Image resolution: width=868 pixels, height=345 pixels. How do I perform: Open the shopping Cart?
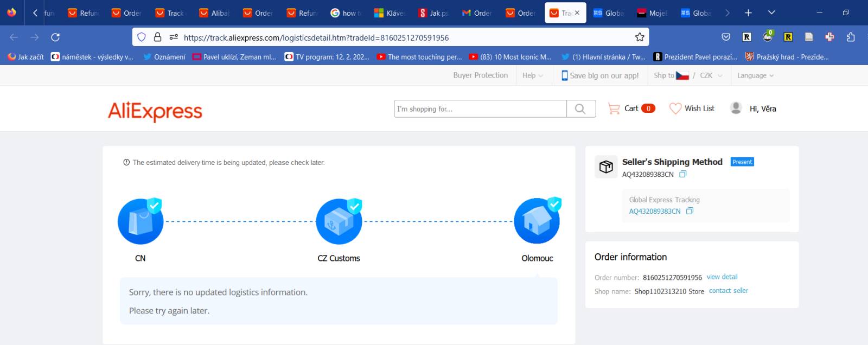click(x=631, y=108)
